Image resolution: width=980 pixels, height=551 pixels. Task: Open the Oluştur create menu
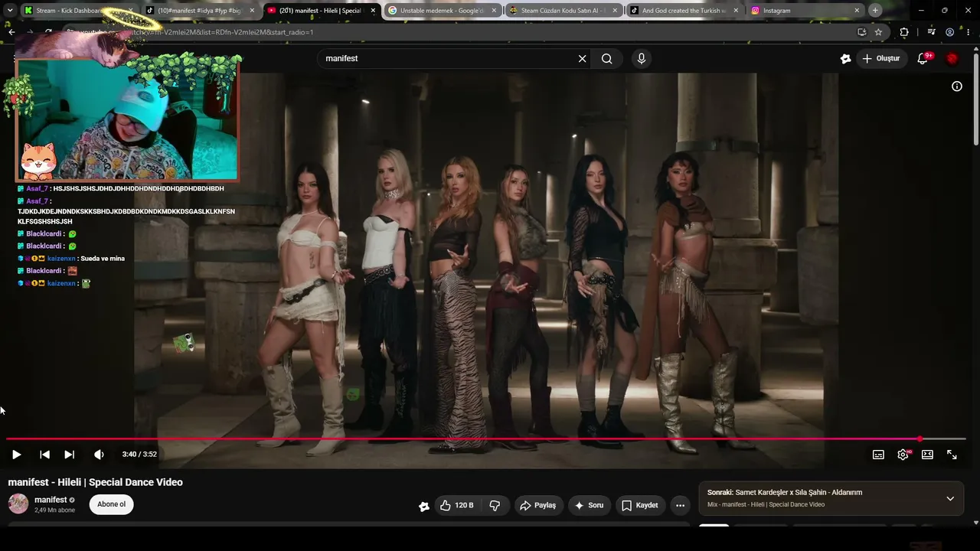click(881, 59)
